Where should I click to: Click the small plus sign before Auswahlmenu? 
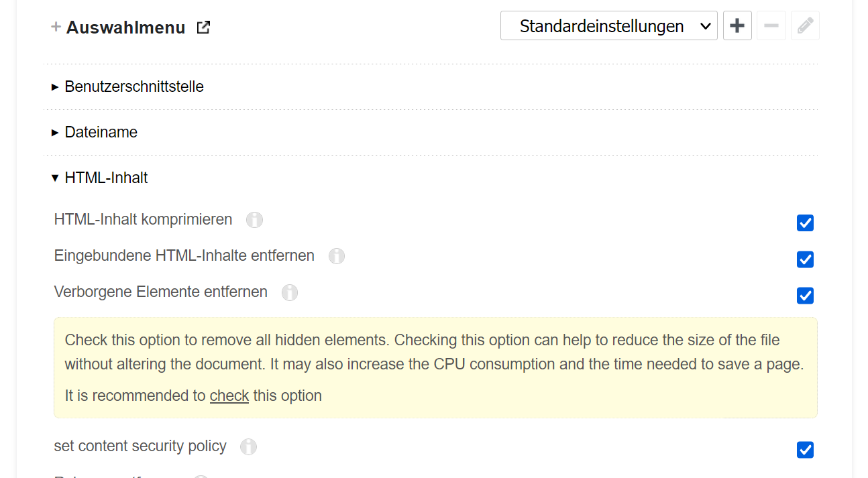(56, 27)
